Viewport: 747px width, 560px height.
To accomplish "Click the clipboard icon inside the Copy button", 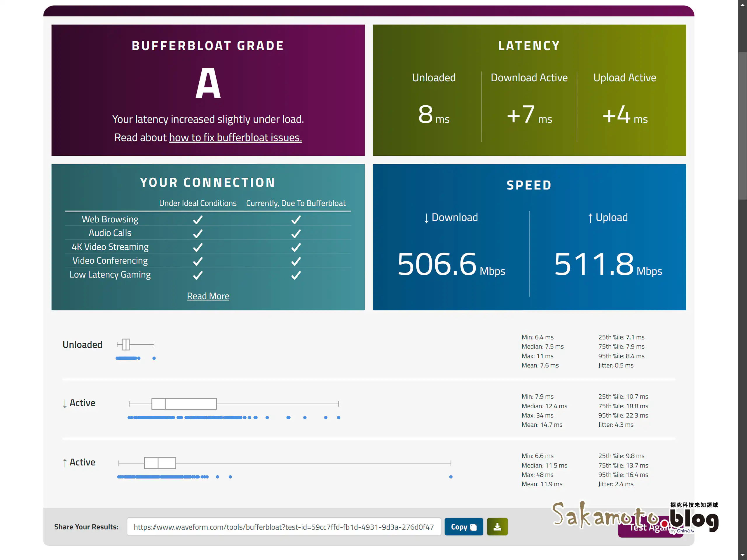I will pos(474,526).
